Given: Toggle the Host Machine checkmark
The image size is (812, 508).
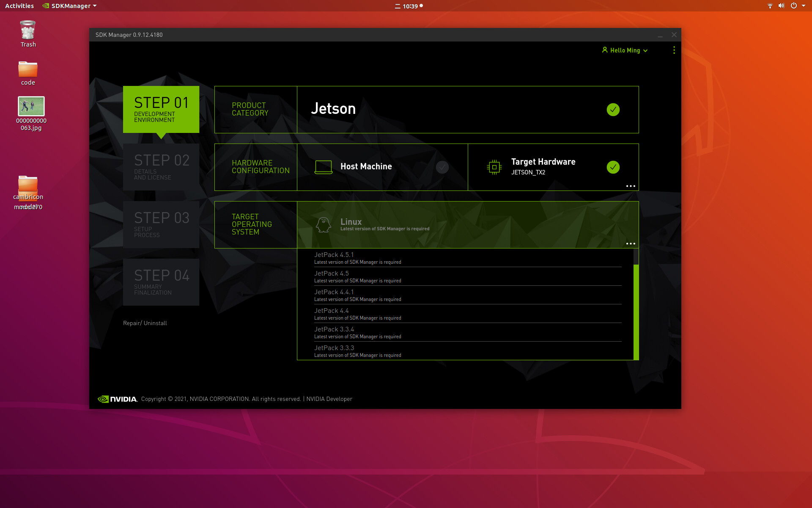Looking at the screenshot, I should click(x=442, y=167).
